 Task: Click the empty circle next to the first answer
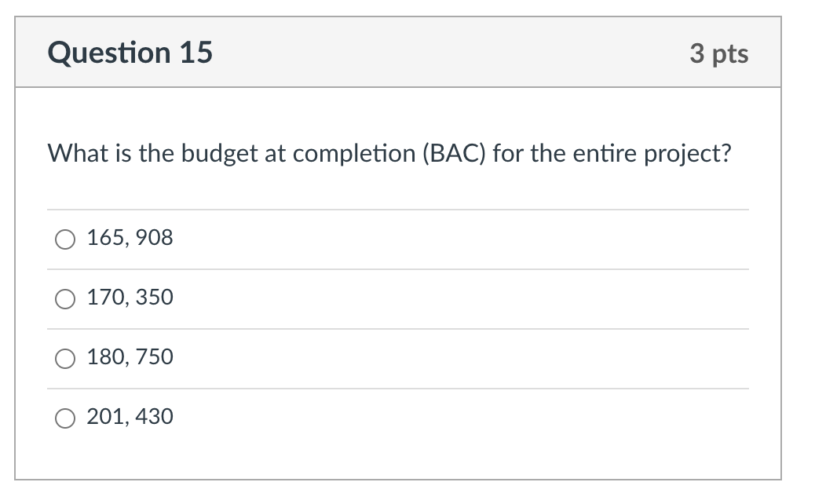(x=66, y=239)
